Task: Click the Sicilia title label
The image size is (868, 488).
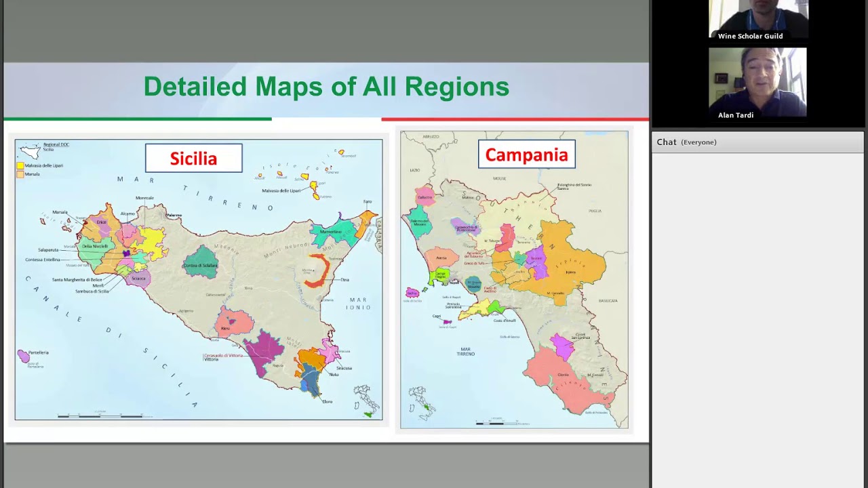Action: [x=193, y=159]
